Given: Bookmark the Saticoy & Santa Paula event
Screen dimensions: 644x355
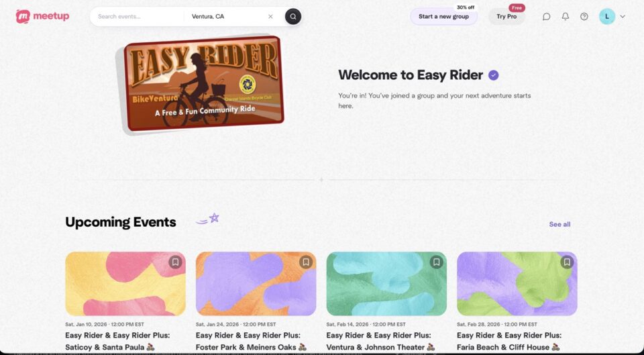Looking at the screenshot, I should [x=175, y=262].
